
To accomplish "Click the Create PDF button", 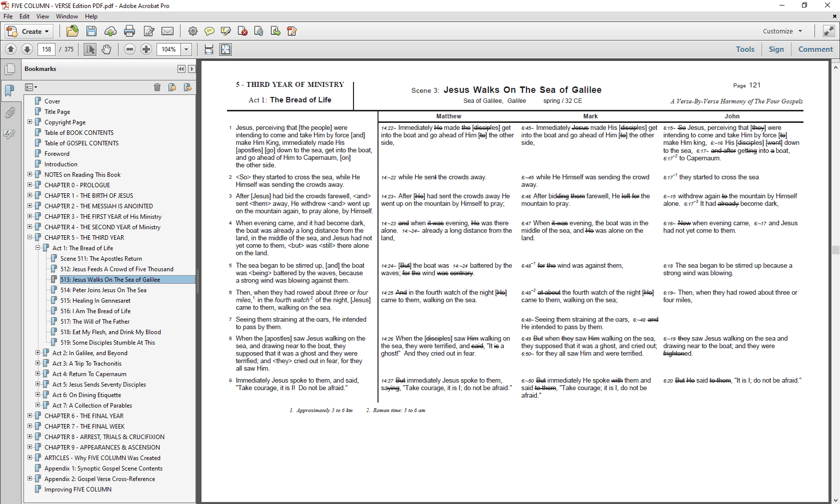I will pyautogui.click(x=28, y=31).
